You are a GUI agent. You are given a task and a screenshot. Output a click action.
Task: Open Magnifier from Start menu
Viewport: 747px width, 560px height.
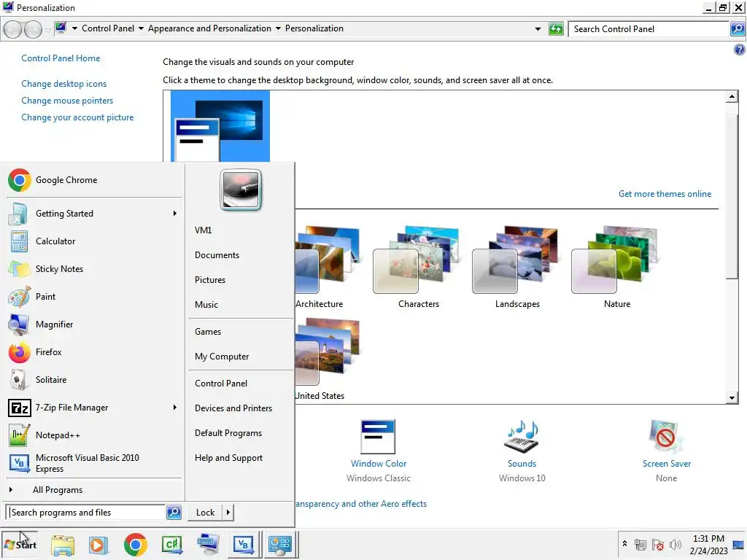(94, 324)
